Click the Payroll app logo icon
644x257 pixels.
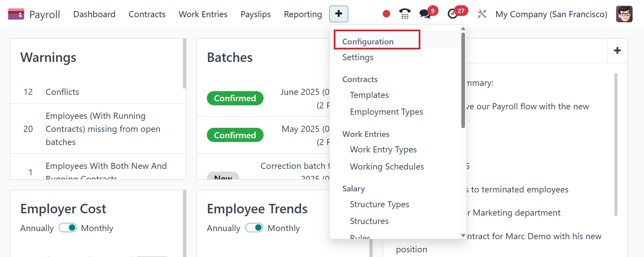pyautogui.click(x=16, y=14)
